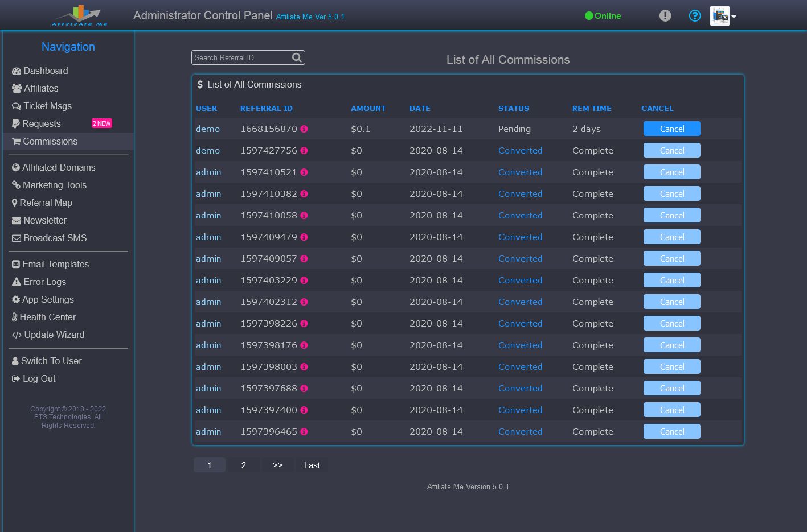Click info icon beside referral 1597403229
Viewport: 807px width, 532px height.
pos(304,281)
